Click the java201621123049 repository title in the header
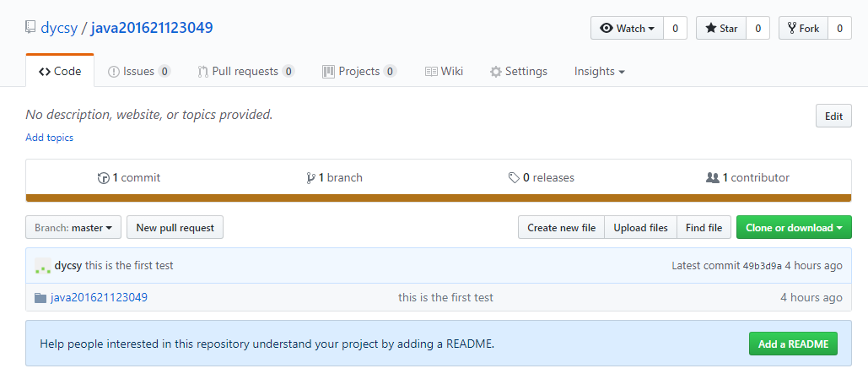 [x=152, y=28]
